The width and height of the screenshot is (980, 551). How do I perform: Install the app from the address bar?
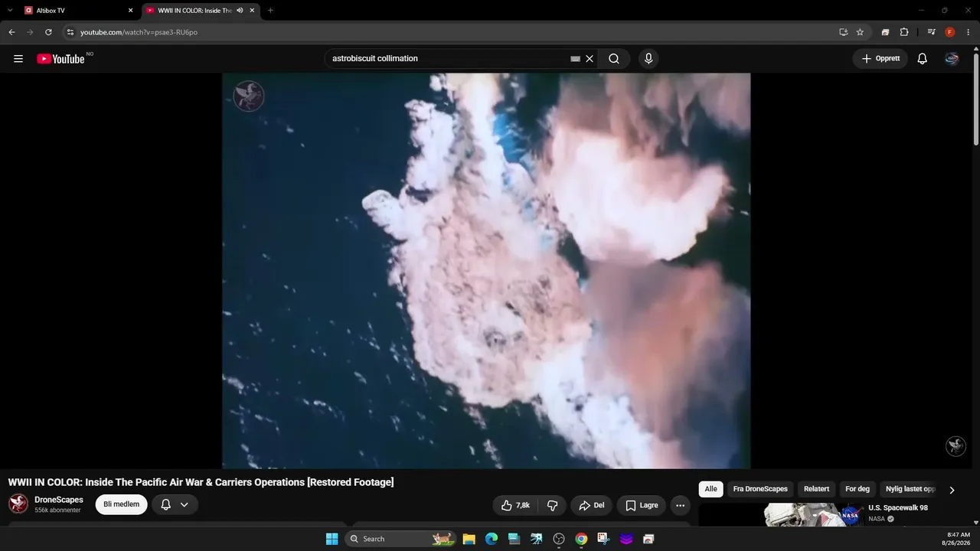(843, 32)
